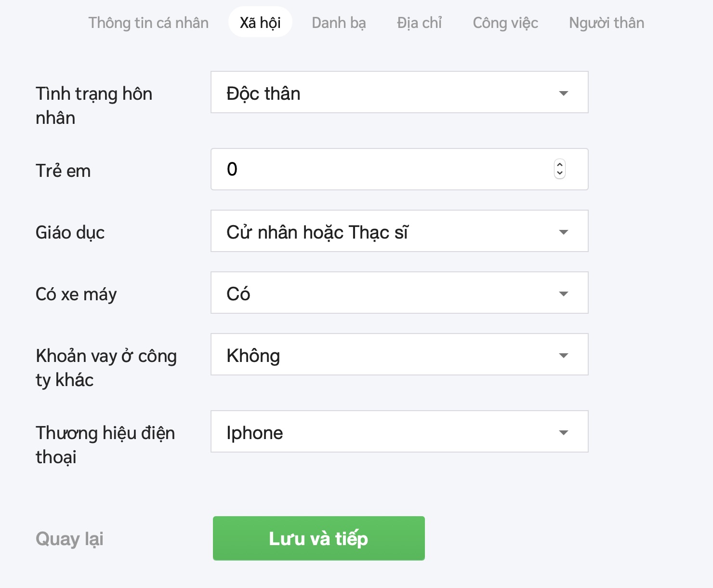Expand Thương hiệu điện thoại dropdown

coord(399,432)
